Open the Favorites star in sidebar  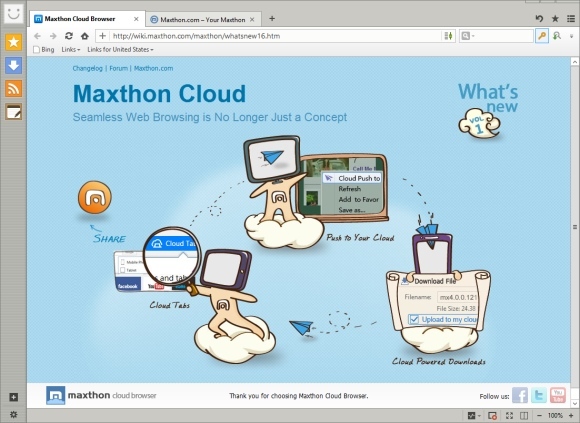[13, 42]
